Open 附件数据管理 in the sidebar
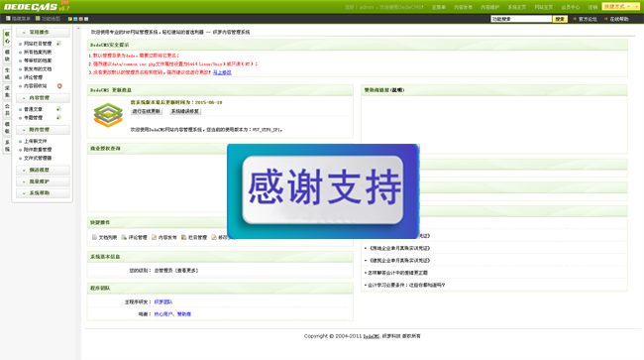Screen dimensions: 644x360 (x=38, y=150)
